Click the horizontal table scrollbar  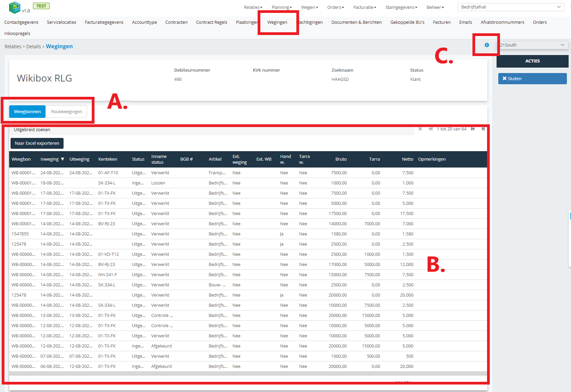click(248, 373)
